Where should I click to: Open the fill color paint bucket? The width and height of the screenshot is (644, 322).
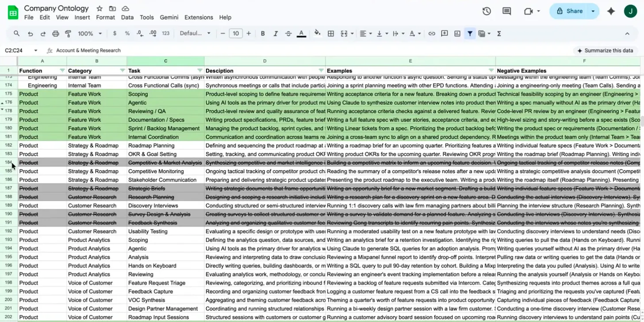[317, 33]
